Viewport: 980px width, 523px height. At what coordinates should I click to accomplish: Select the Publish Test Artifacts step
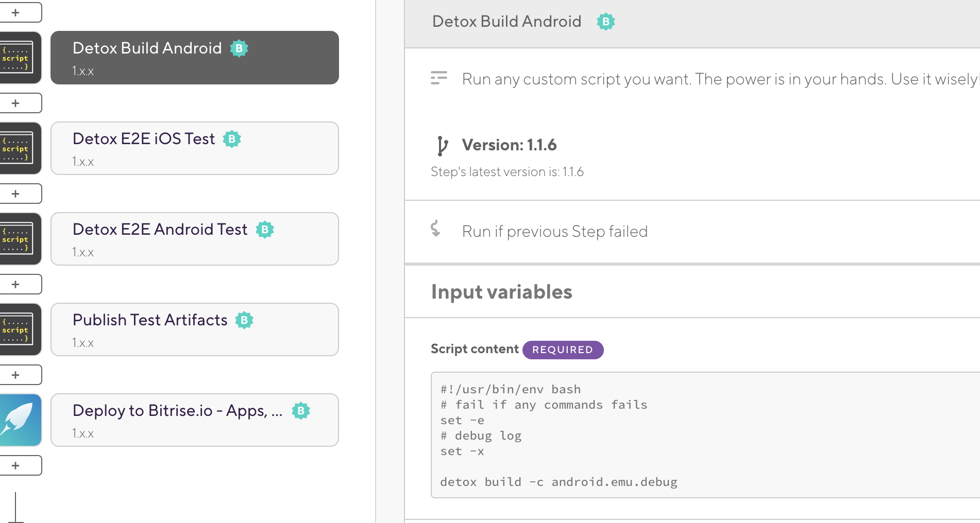(x=195, y=329)
